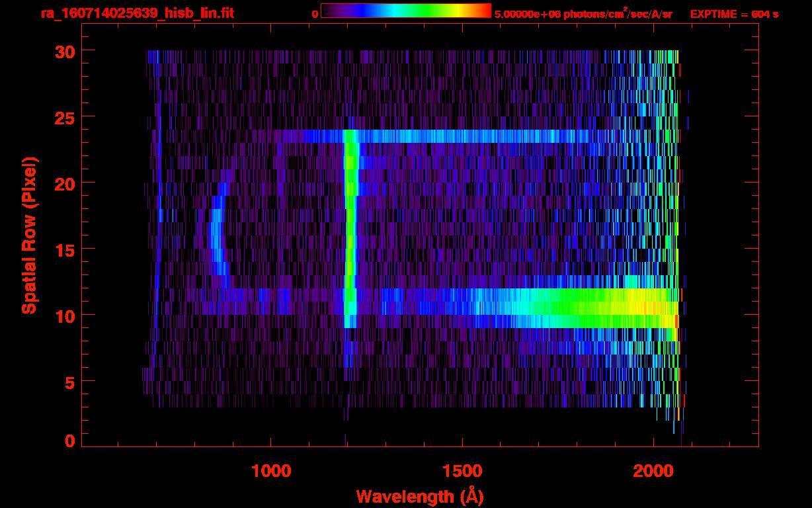Click the EXPTIME = 604 s label
This screenshot has width=812, height=508.
pos(734,14)
